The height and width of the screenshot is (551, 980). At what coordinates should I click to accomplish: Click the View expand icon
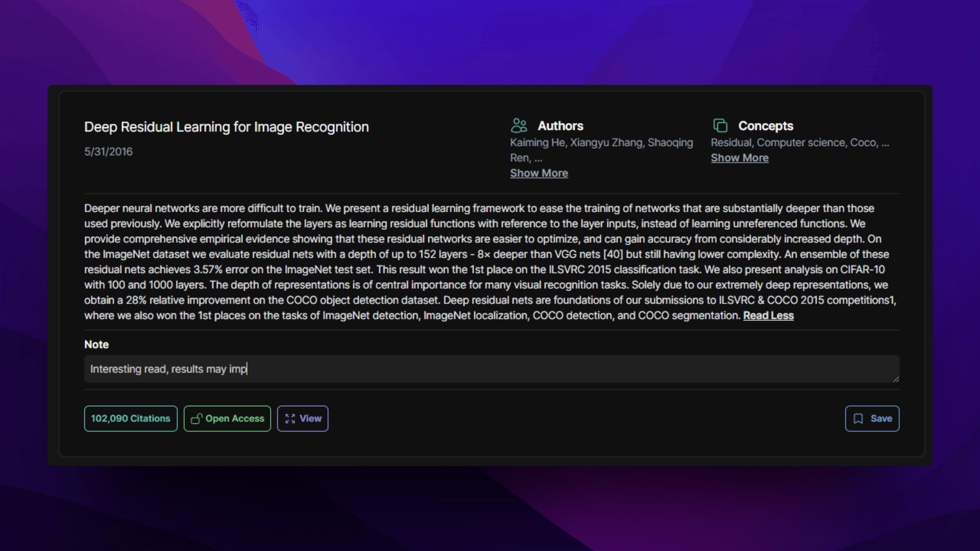click(x=290, y=419)
